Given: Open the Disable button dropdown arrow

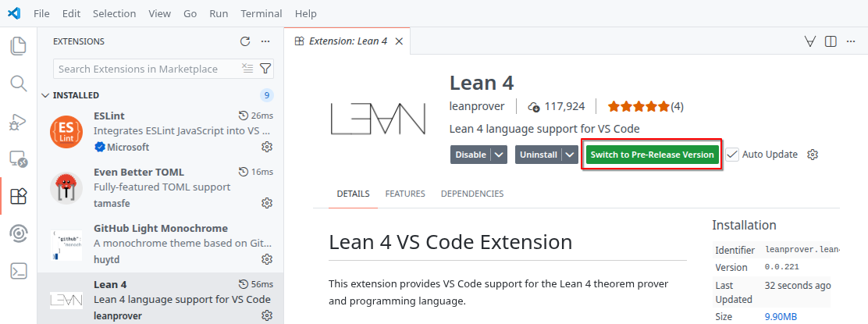Looking at the screenshot, I should click(500, 155).
